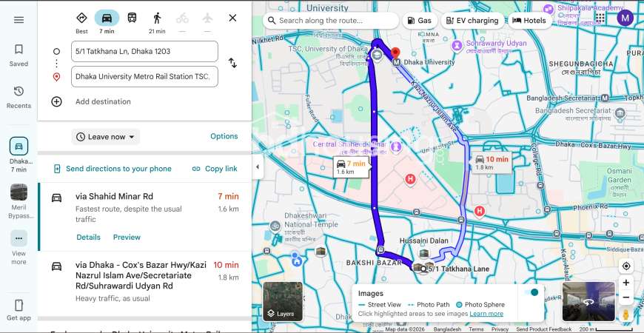Click the Dhaka University metro station marker
The width and height of the screenshot is (644, 333).
tap(396, 63)
